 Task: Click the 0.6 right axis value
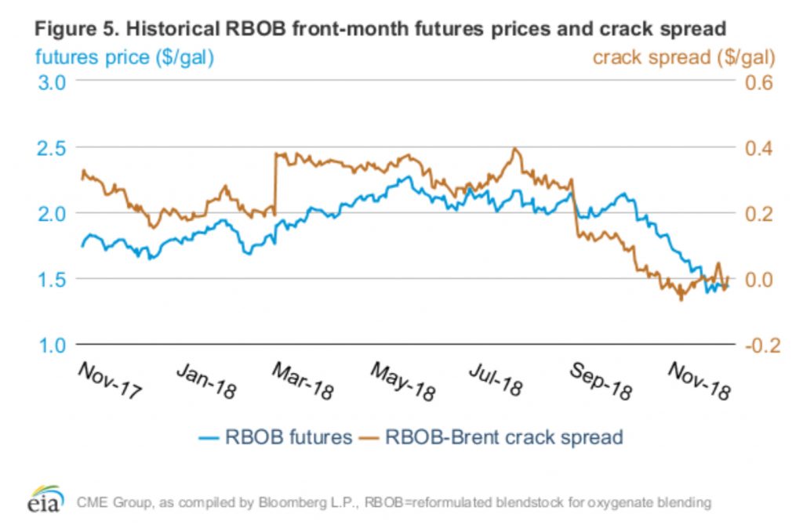tap(758, 81)
